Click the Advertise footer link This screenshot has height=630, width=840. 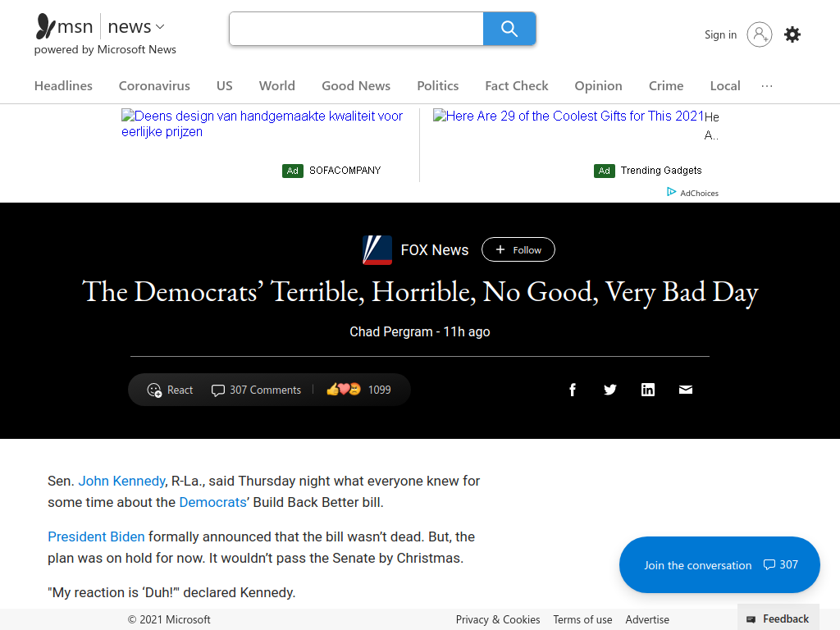click(647, 620)
